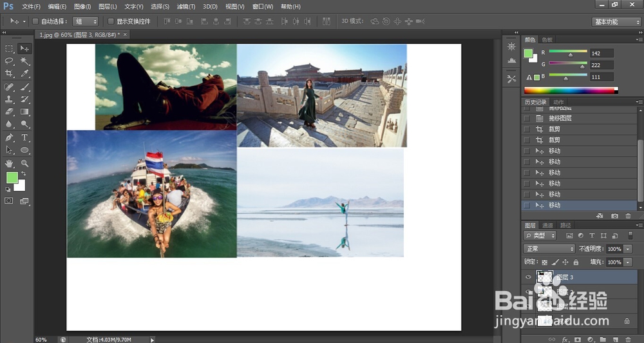Screen dimensions: 644x343
Task: Select the Hand tool
Action: coord(9,163)
